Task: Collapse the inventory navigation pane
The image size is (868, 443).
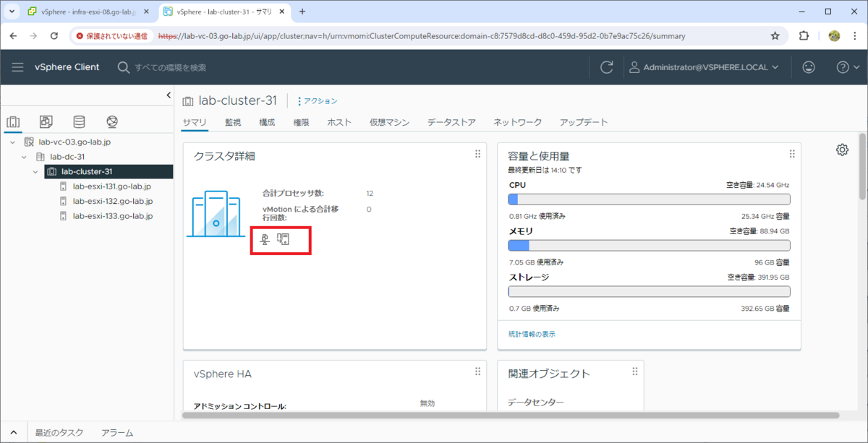Action: 169,95
